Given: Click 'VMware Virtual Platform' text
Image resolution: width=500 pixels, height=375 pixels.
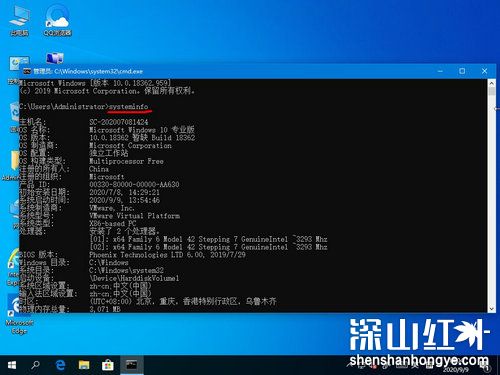Looking at the screenshot, I should 134,216.
